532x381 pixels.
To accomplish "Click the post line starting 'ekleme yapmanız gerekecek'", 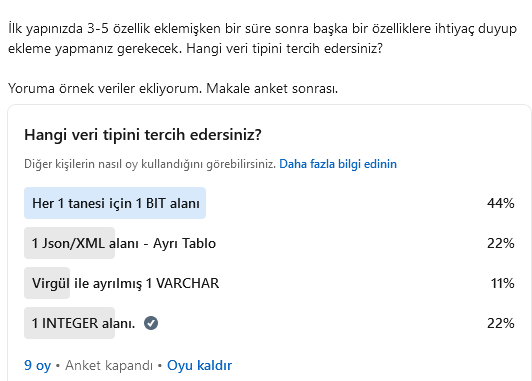I will coord(195,49).
